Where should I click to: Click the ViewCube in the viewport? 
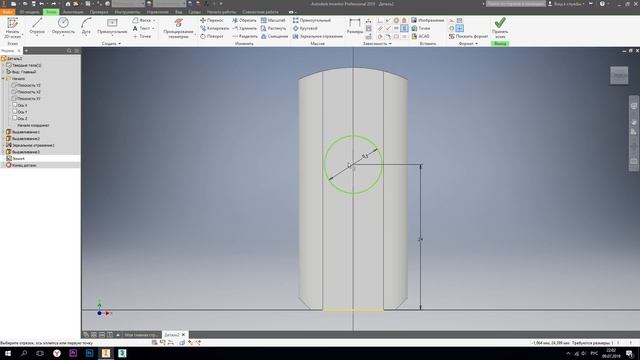click(619, 76)
